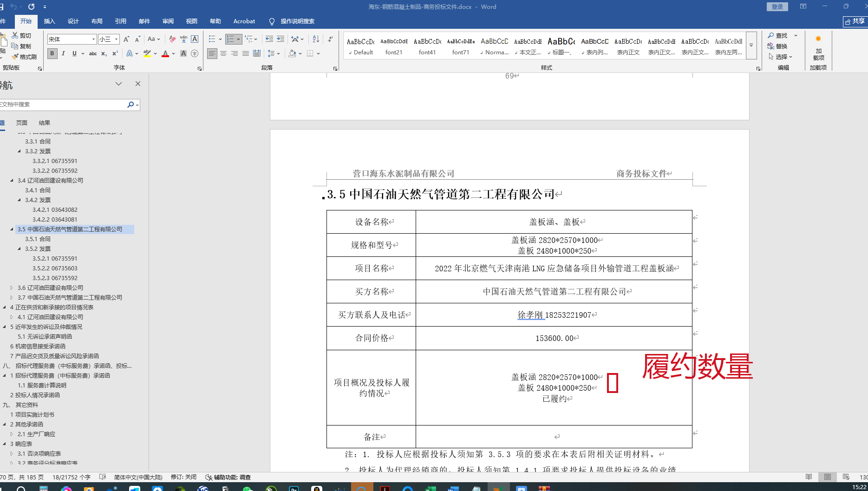Click the strikethrough text icon
868x491 pixels.
click(x=93, y=53)
